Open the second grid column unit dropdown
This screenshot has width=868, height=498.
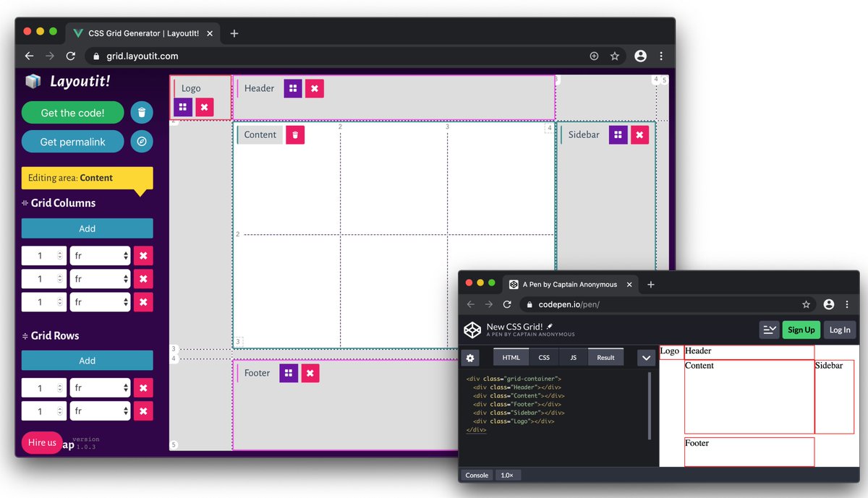click(100, 279)
